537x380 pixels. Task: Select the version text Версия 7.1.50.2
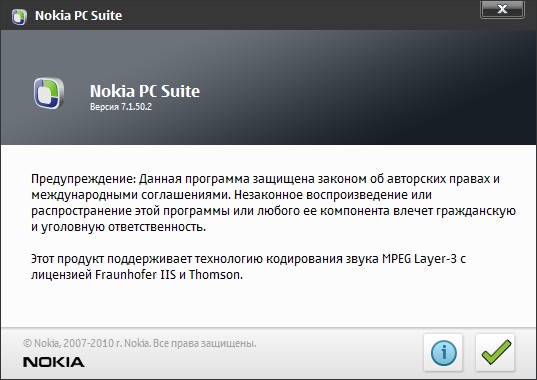pos(121,106)
